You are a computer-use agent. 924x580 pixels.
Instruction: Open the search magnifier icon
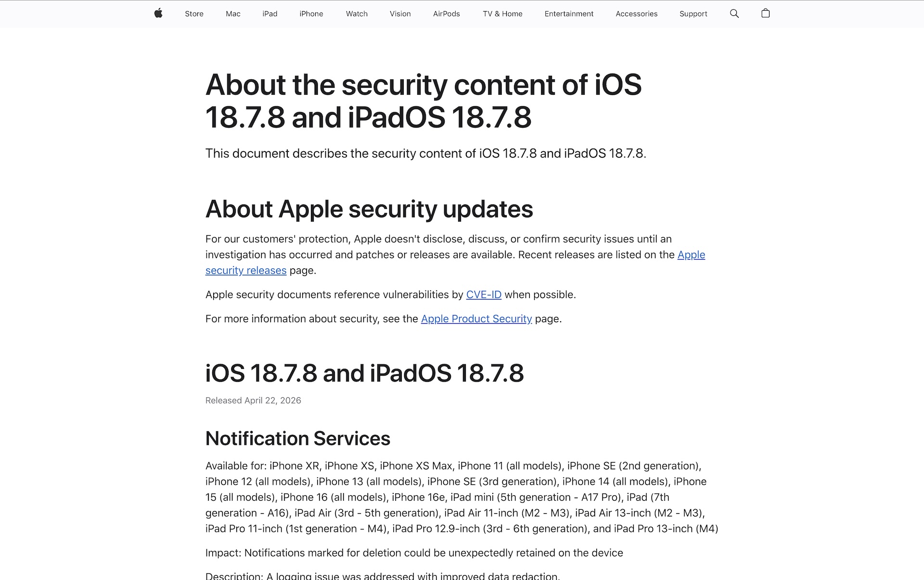(734, 13)
